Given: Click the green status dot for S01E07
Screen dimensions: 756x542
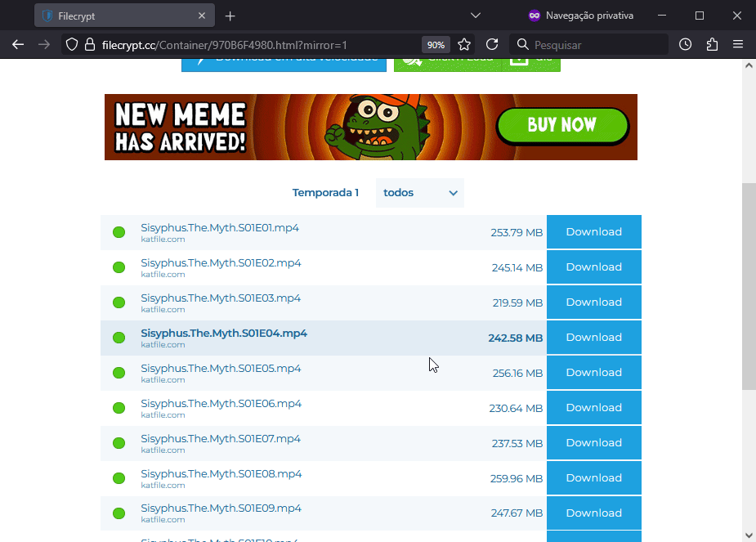Looking at the screenshot, I should 119,444.
